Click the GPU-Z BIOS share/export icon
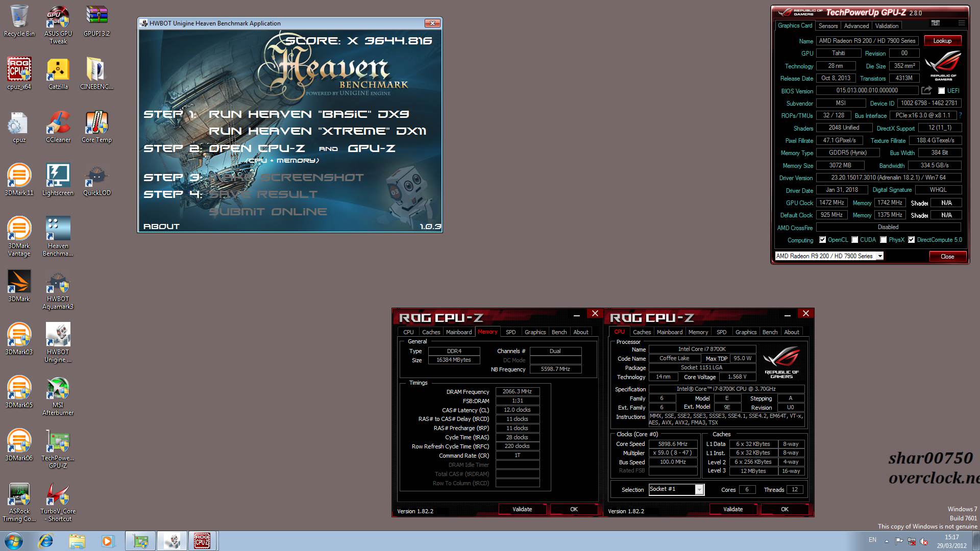 [x=926, y=90]
